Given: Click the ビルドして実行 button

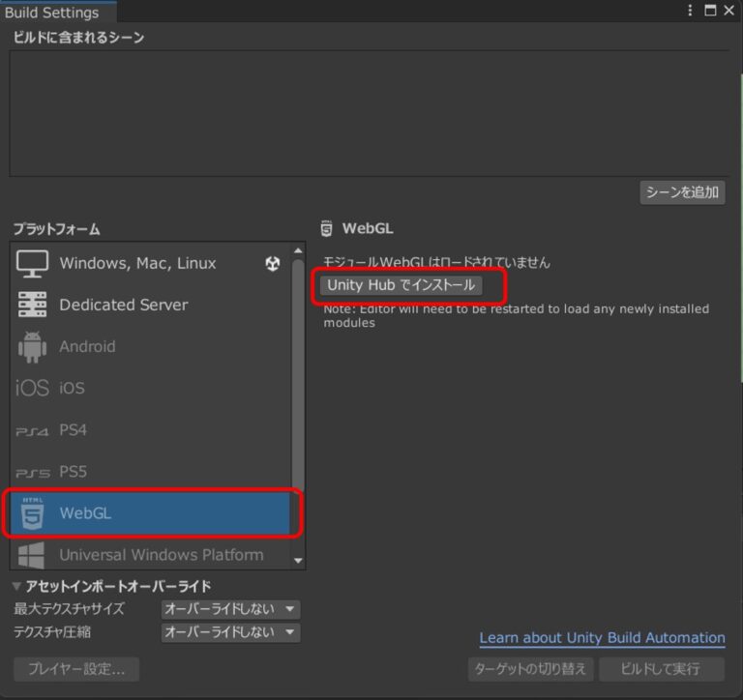Looking at the screenshot, I should tap(662, 669).
